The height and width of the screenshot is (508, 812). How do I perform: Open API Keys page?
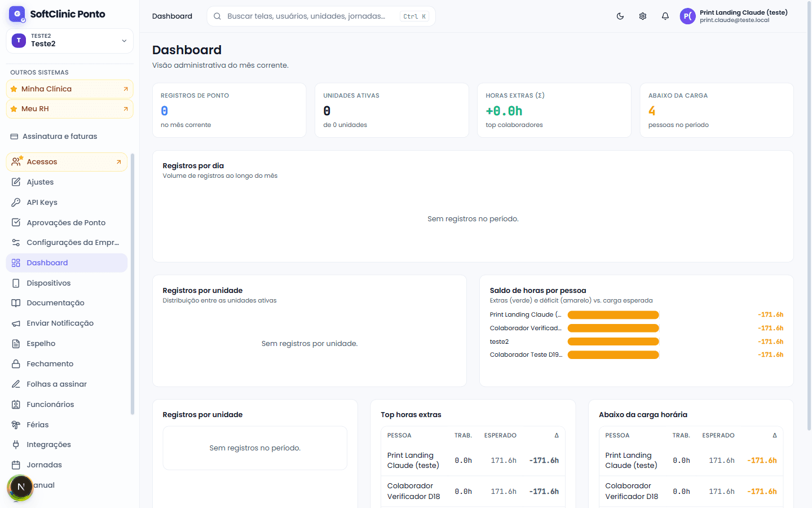[x=67, y=203]
